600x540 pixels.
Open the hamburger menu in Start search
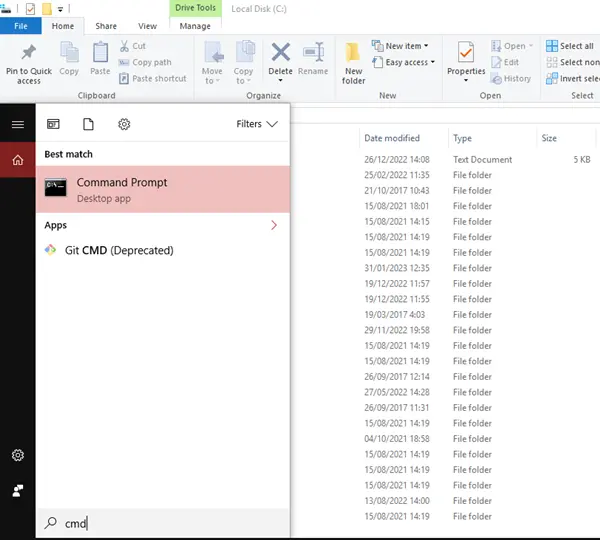pyautogui.click(x=18, y=124)
